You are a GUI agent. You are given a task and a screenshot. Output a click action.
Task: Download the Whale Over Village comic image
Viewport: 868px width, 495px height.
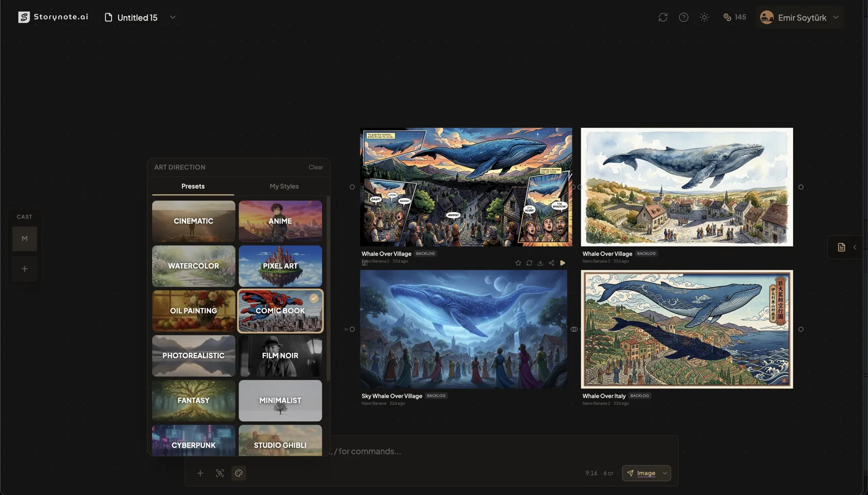(540, 262)
